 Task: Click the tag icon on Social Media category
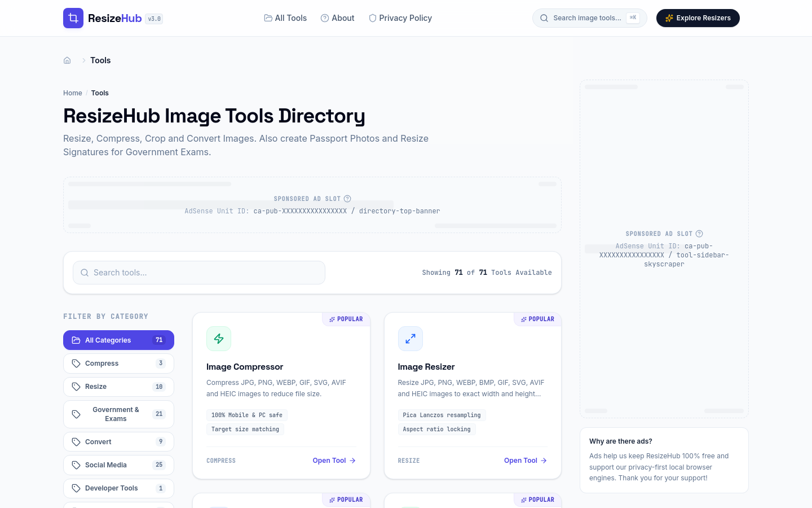click(76, 465)
